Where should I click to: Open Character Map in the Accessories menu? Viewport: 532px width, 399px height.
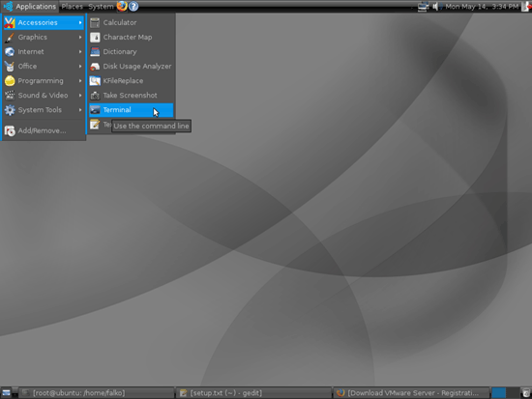(131, 38)
